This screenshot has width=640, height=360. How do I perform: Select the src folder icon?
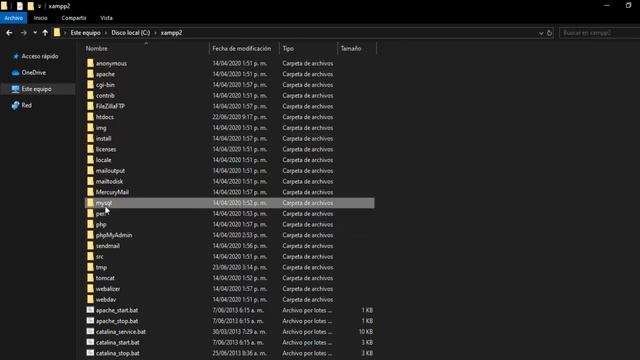pos(90,256)
